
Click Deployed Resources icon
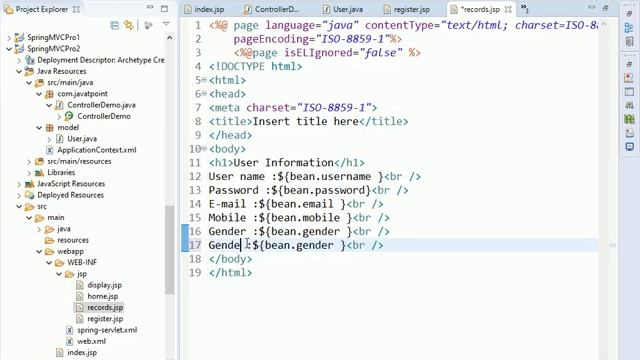point(29,195)
